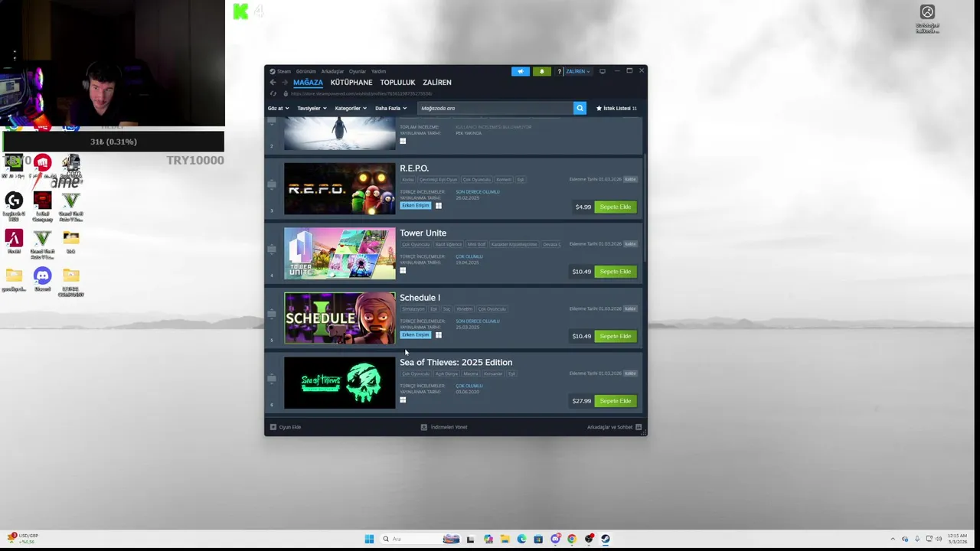Screen dimensions: 980x551
Task: Open the Tower Unite game thumbnail
Action: pos(340,253)
